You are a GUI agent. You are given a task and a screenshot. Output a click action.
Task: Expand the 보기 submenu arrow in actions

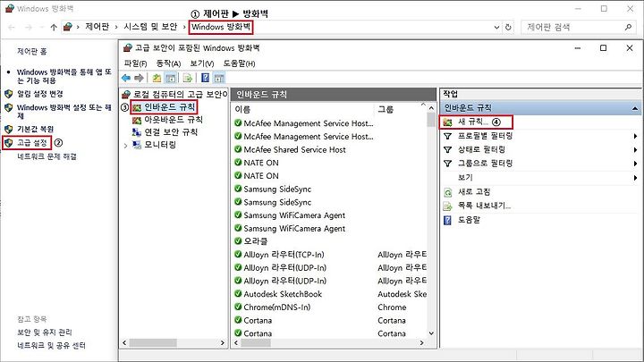pyautogui.click(x=635, y=178)
